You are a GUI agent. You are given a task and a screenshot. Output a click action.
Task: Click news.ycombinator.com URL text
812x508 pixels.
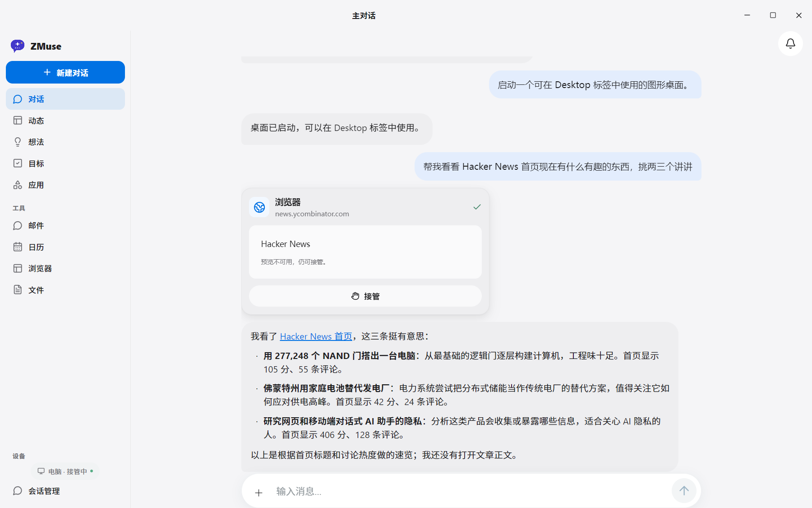pos(312,214)
